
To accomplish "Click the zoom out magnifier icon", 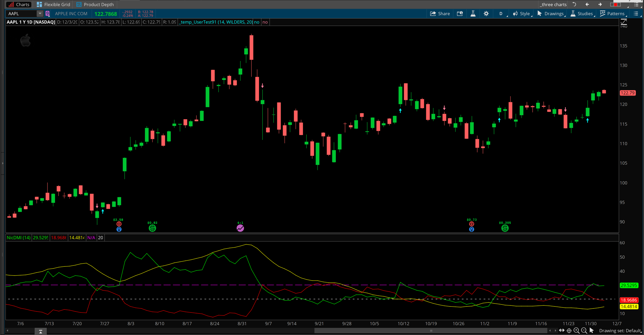I will 584,331.
